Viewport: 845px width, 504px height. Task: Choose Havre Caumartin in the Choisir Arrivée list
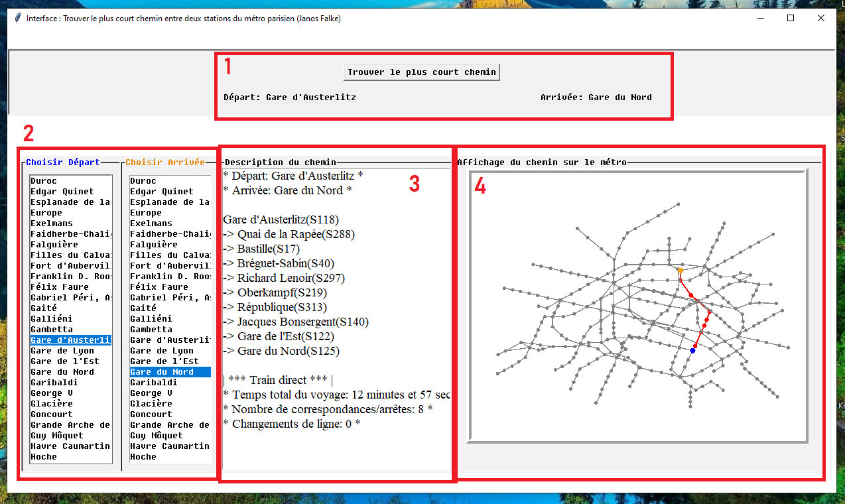pyautogui.click(x=170, y=446)
